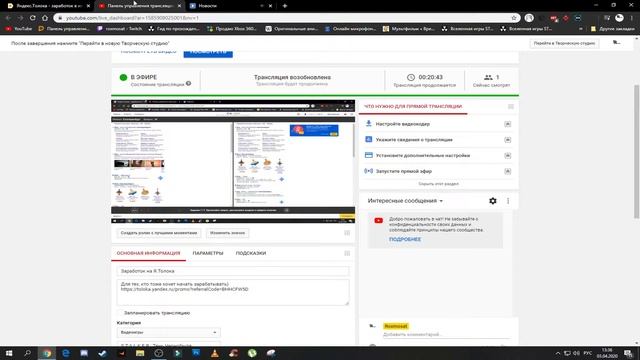Open chat settings gear icon

(493, 201)
